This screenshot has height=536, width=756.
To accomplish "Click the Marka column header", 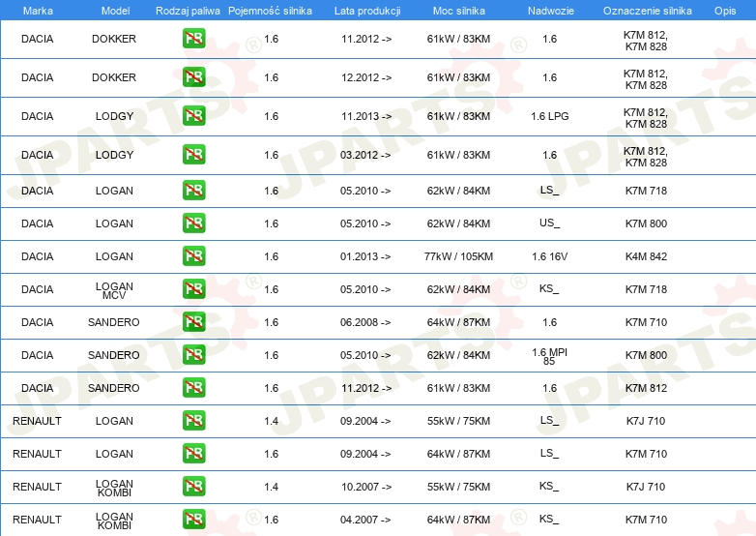I will (x=38, y=11).
